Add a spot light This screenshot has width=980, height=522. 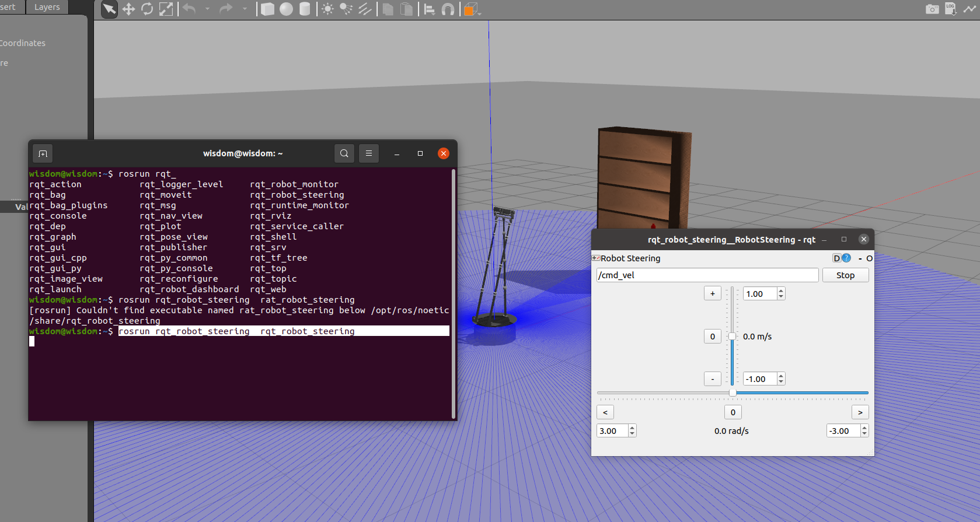point(346,9)
